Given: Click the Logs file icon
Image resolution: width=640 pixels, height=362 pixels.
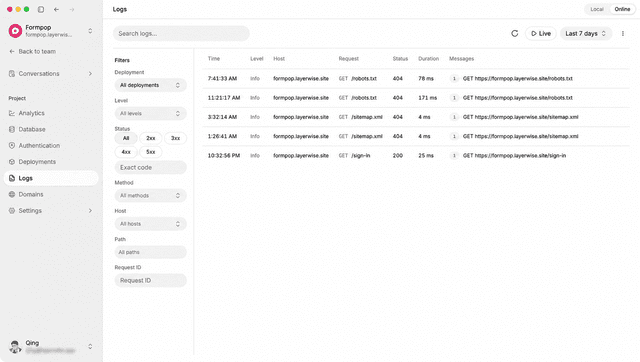Looking at the screenshot, I should coord(12,178).
